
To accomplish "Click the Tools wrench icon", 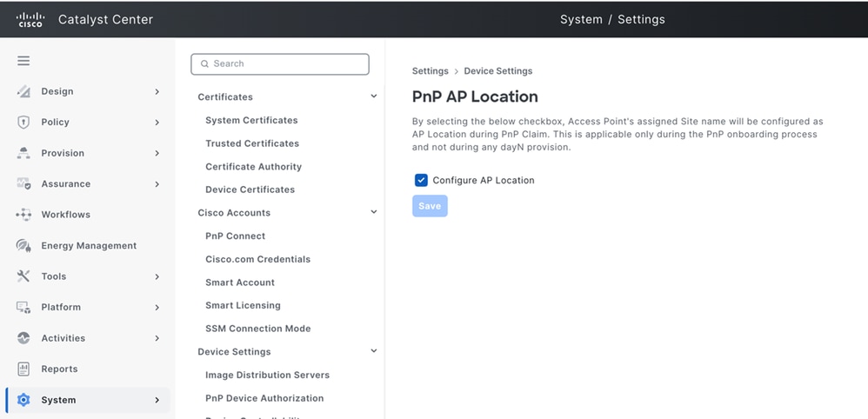I will coord(23,276).
